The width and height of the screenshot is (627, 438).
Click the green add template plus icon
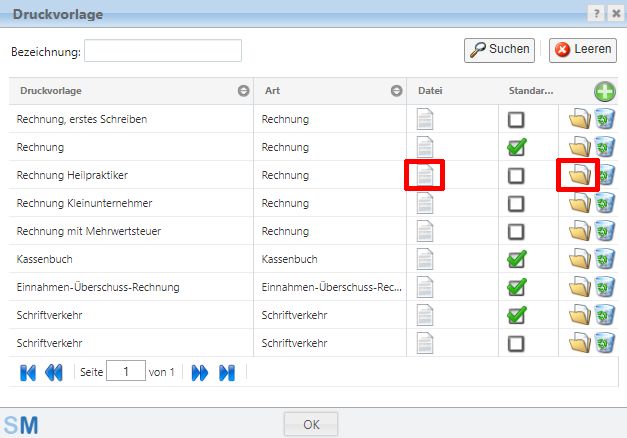tap(605, 91)
